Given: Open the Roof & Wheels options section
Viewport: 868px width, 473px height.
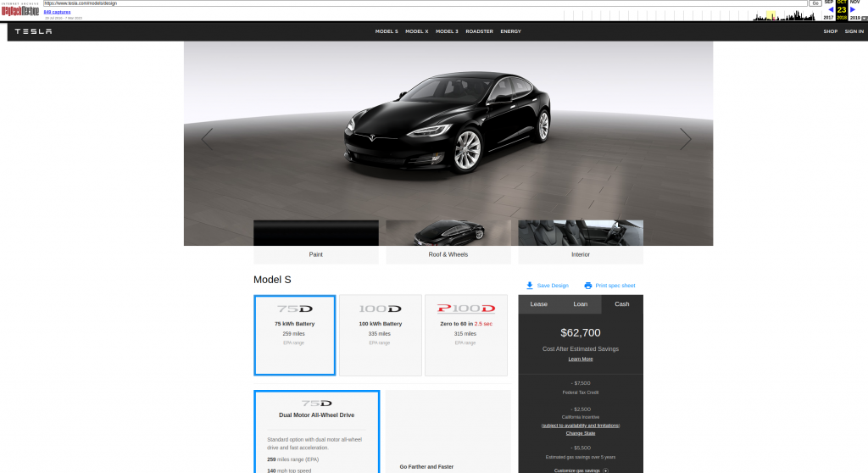Looking at the screenshot, I should pyautogui.click(x=448, y=254).
